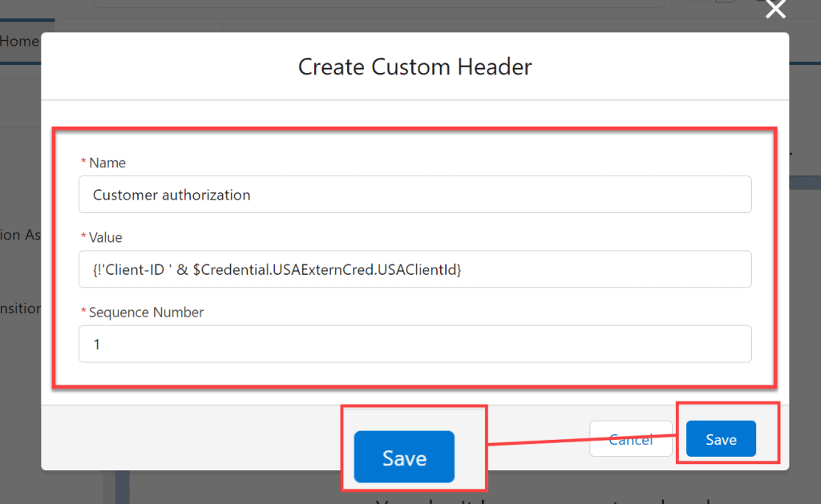Click the dialog footer area near Cancel
Viewport: 821px width, 504px height.
tap(561, 439)
